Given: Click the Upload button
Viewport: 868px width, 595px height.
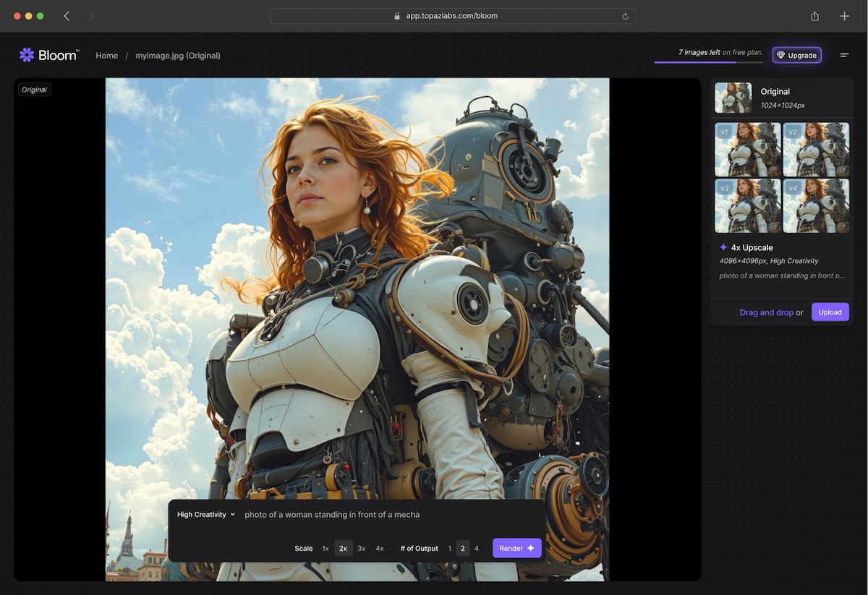Looking at the screenshot, I should [x=830, y=312].
